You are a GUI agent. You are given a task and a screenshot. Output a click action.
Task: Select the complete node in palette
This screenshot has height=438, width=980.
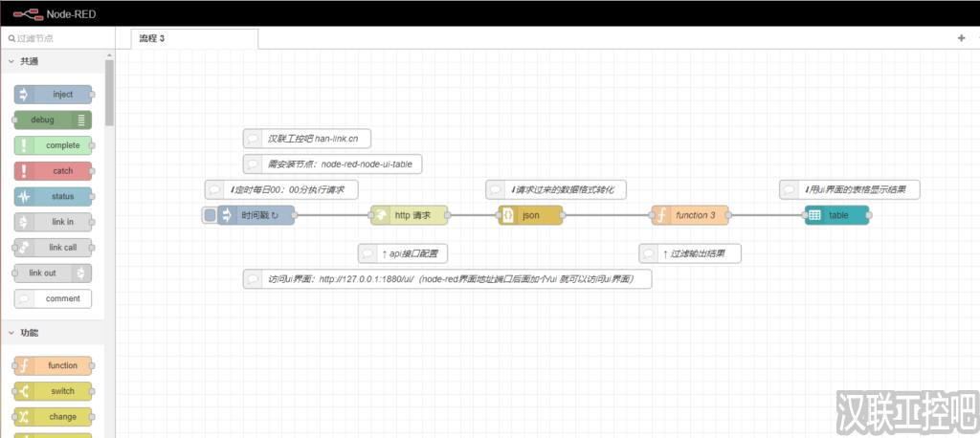54,145
